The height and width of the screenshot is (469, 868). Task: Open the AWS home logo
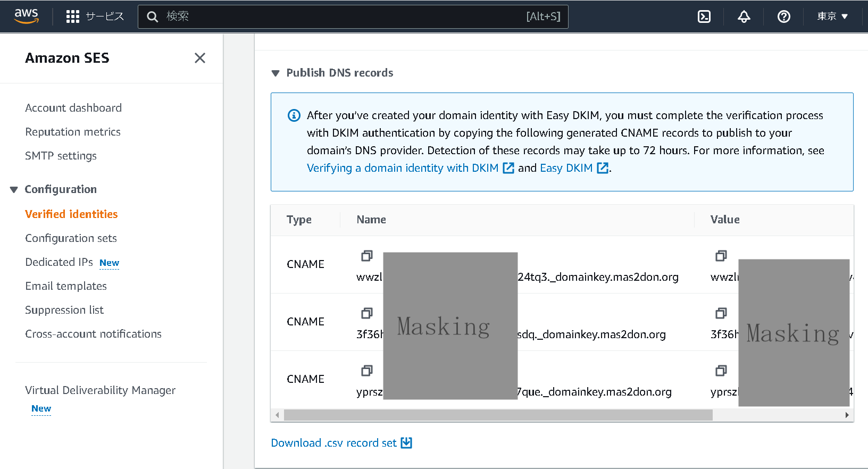point(27,16)
